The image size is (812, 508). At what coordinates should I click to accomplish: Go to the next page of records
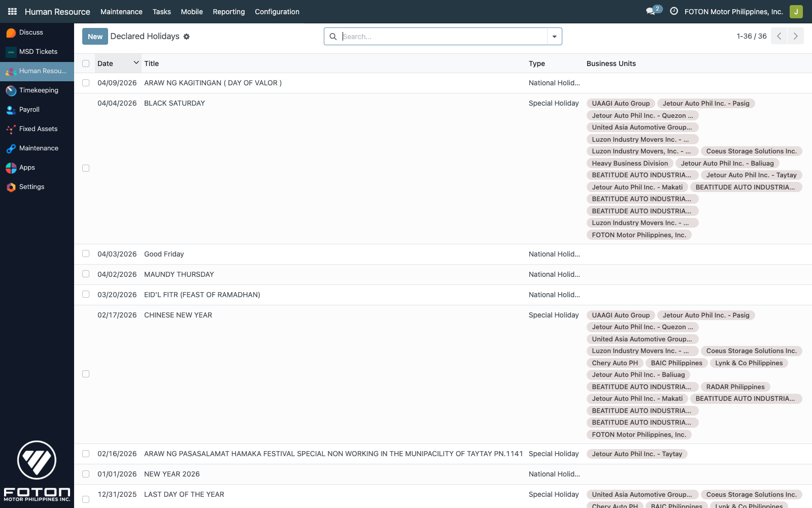[795, 36]
